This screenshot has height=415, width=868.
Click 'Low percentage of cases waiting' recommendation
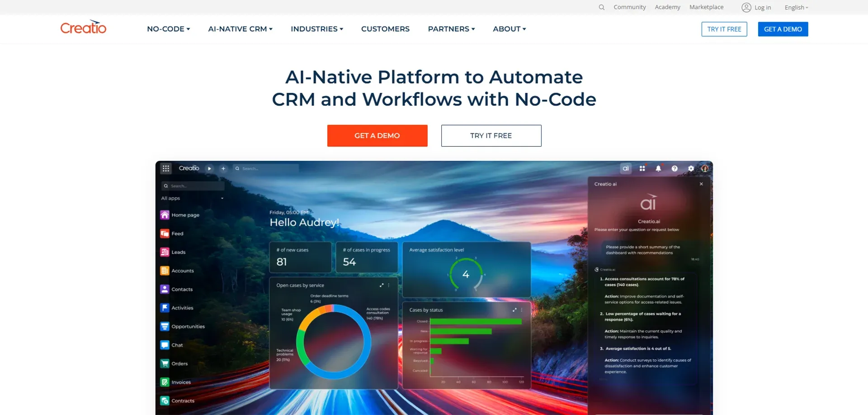641,317
